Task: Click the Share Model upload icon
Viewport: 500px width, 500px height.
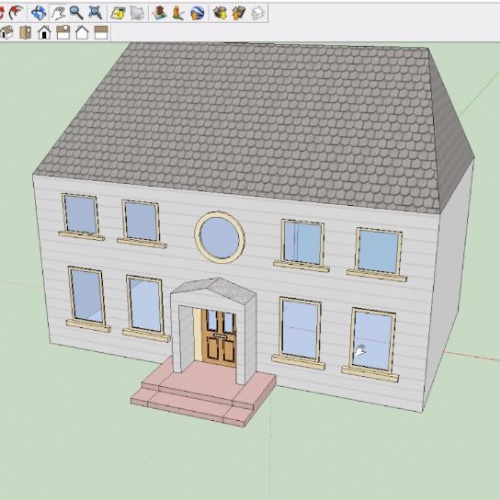Action: pyautogui.click(x=239, y=13)
